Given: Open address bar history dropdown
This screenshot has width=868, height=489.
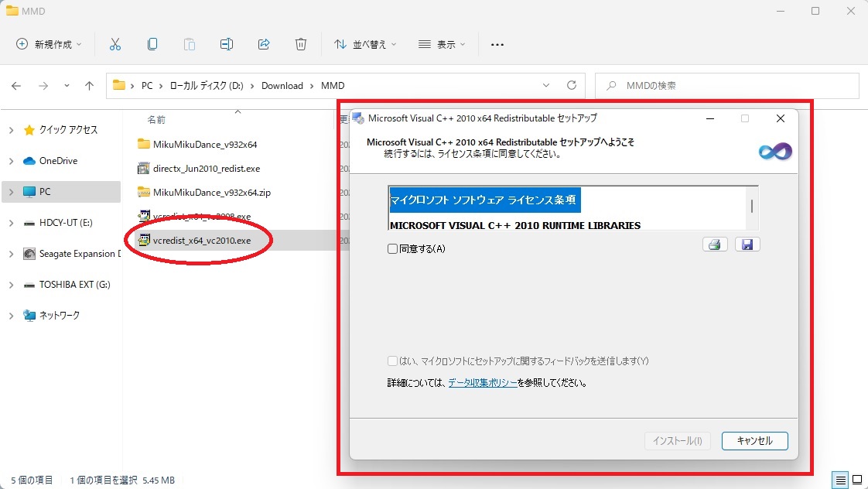Looking at the screenshot, I should click(x=546, y=85).
